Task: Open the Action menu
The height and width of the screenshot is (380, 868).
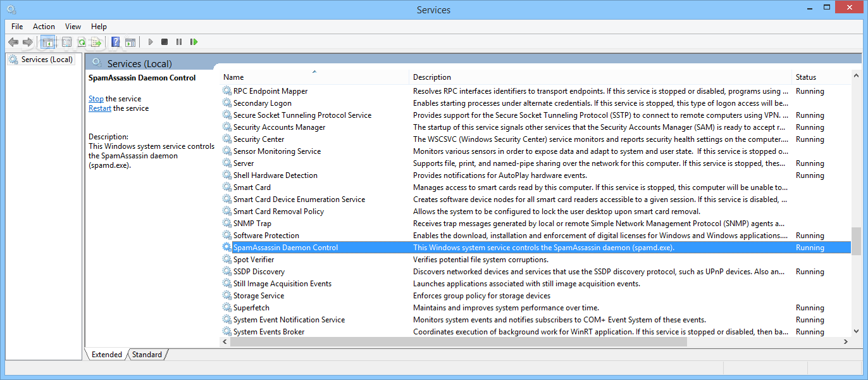Action: pos(44,27)
